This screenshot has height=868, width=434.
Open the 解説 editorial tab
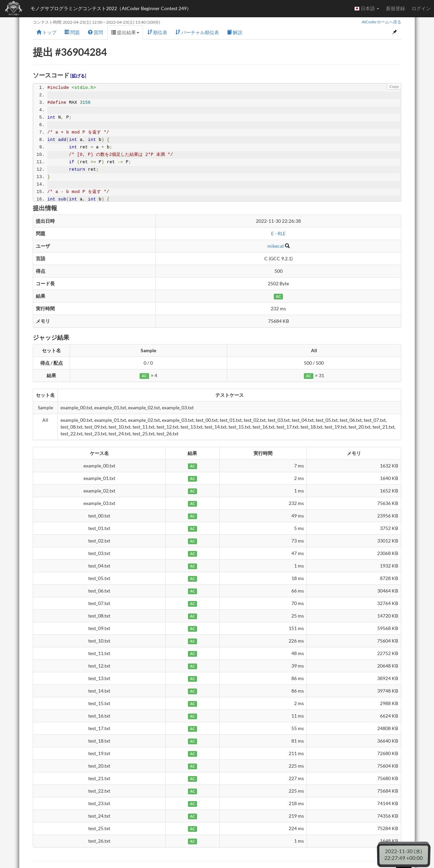tap(235, 32)
